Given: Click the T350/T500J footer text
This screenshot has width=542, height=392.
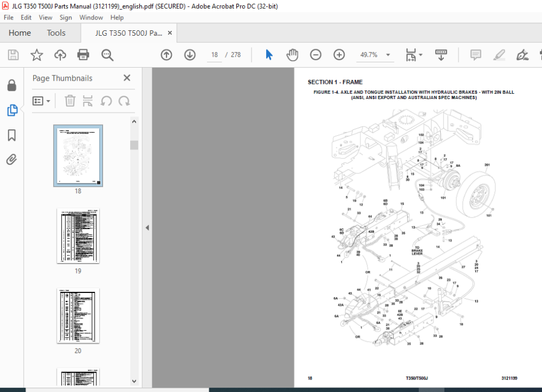Looking at the screenshot, I should click(x=416, y=378).
